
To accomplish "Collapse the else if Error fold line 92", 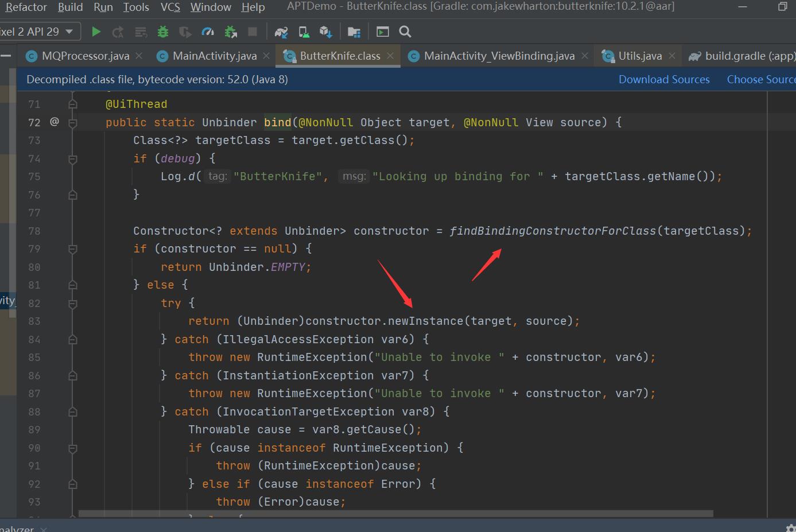I will point(73,484).
